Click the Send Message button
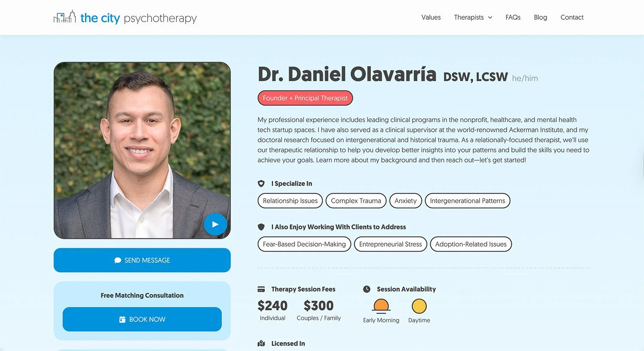644x351 pixels. click(142, 260)
